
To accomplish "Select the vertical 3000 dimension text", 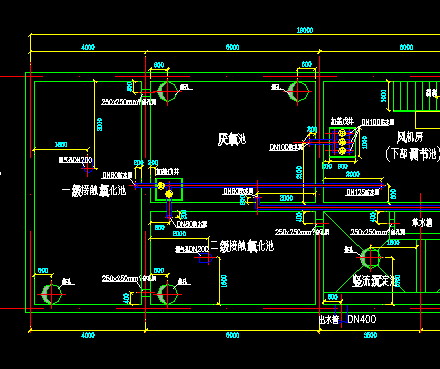I will (99, 124).
